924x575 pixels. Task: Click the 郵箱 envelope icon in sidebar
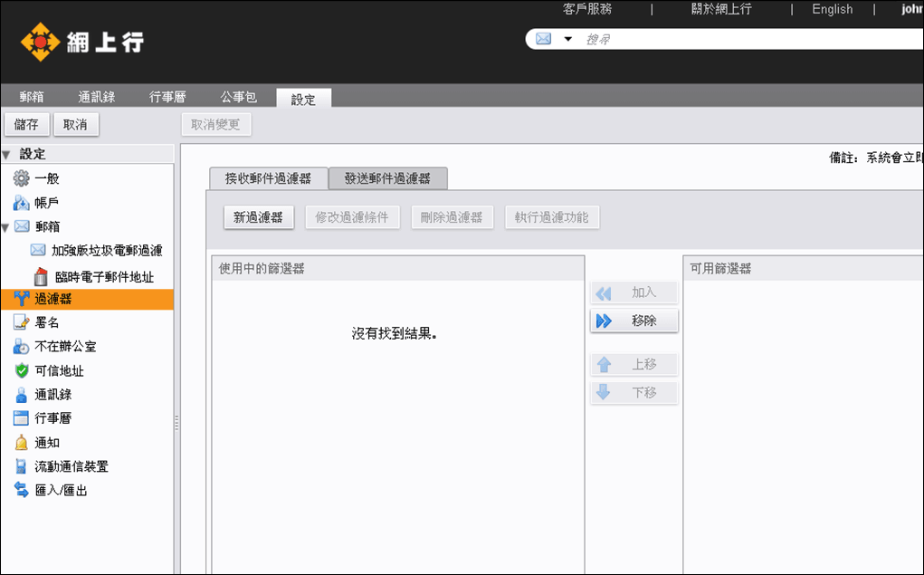click(x=22, y=225)
